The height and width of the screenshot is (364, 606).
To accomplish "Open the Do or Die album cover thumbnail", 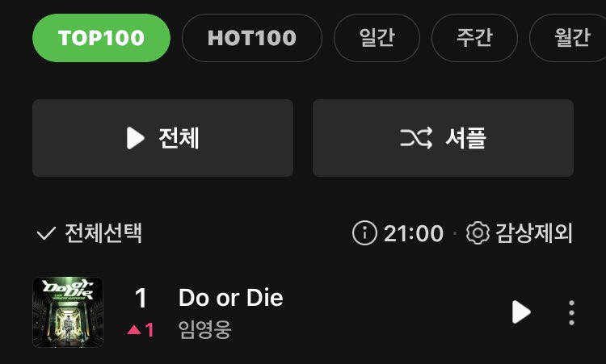I will [x=68, y=312].
